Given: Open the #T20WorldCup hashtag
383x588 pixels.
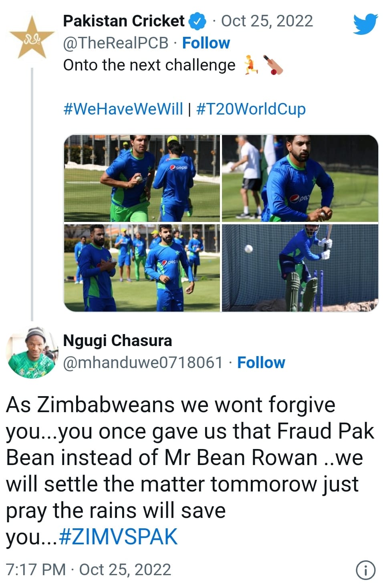Looking at the screenshot, I should 251,109.
